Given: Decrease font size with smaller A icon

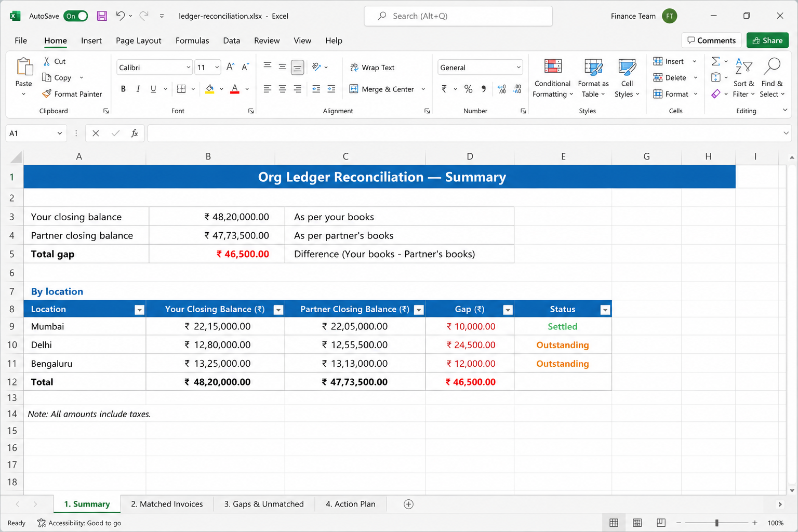Looking at the screenshot, I should 245,67.
